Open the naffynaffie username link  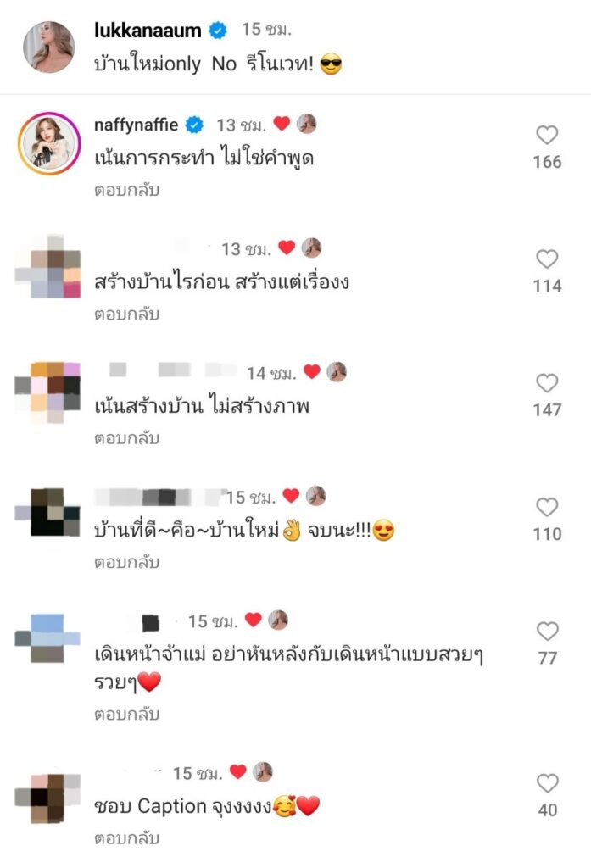(x=136, y=125)
